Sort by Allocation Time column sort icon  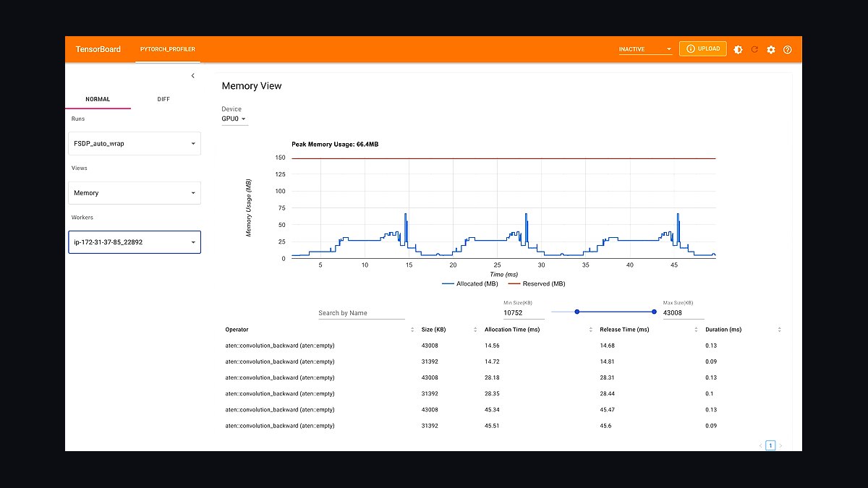[x=591, y=330]
